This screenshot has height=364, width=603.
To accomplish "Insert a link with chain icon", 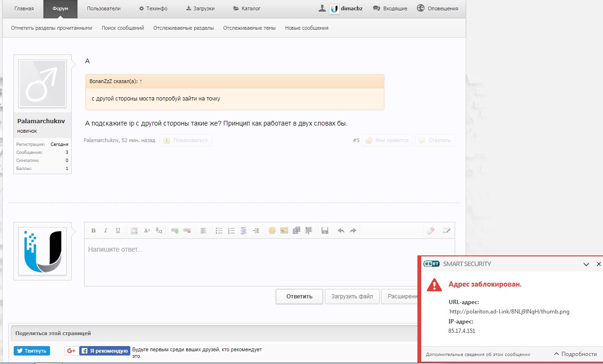I will click(x=175, y=230).
